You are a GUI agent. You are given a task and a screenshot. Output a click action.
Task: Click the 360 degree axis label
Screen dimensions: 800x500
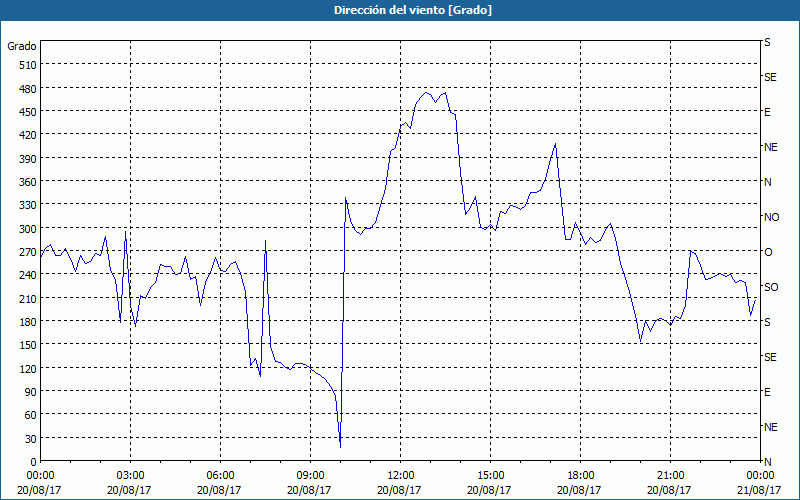pyautogui.click(x=28, y=182)
